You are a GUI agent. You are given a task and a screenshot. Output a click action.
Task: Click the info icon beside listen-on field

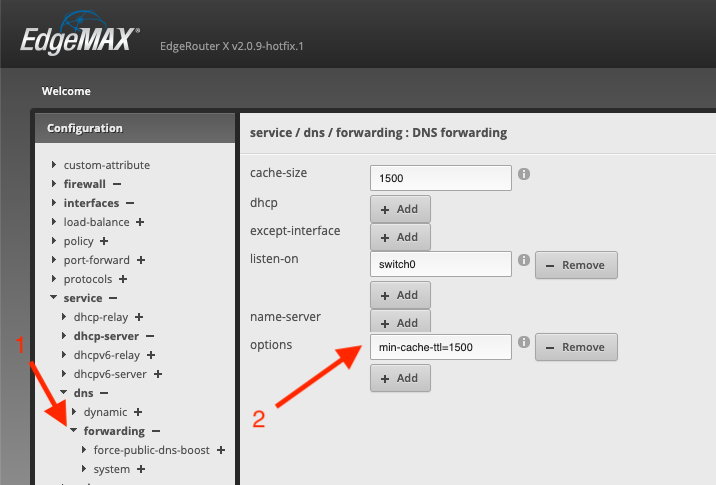click(524, 261)
